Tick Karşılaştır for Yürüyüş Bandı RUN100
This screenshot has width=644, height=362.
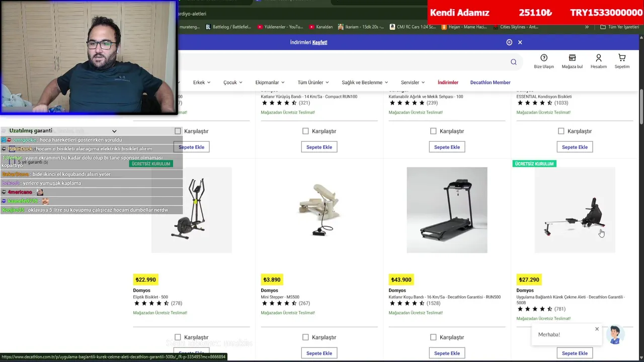pos(305,131)
